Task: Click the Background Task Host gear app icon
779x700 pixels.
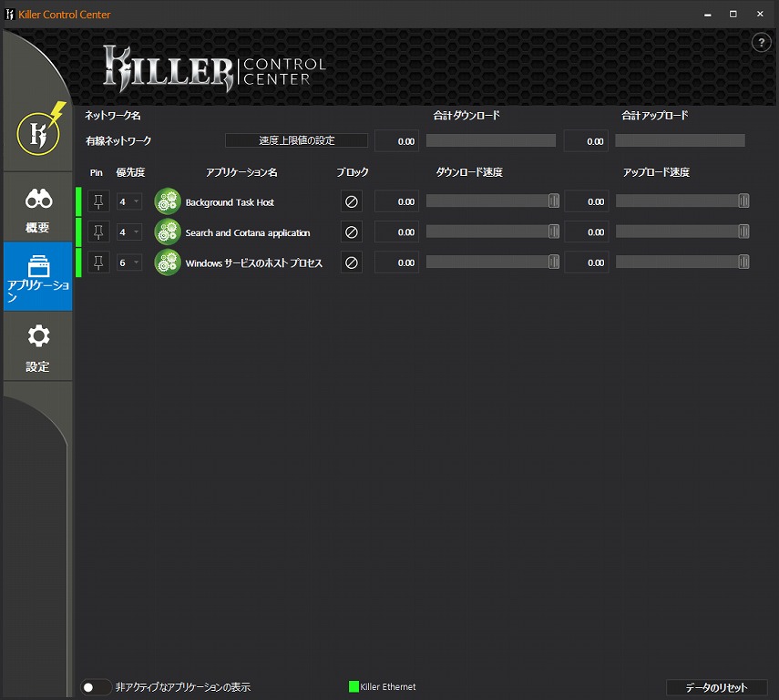Action: [168, 201]
